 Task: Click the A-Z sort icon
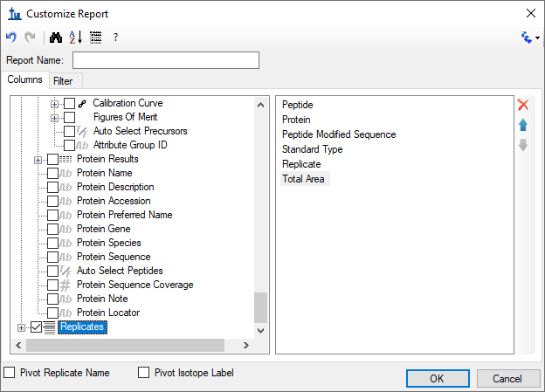pyautogui.click(x=75, y=38)
